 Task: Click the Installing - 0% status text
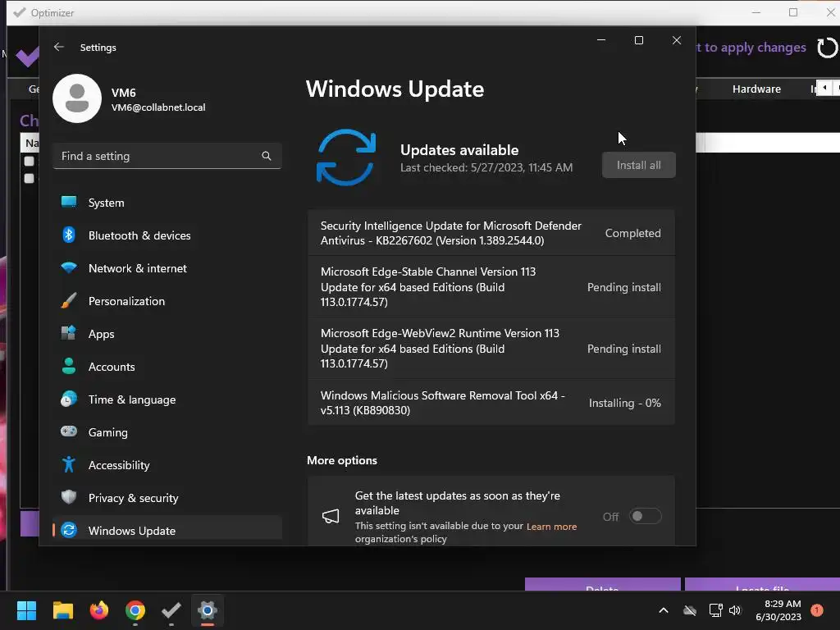(624, 403)
